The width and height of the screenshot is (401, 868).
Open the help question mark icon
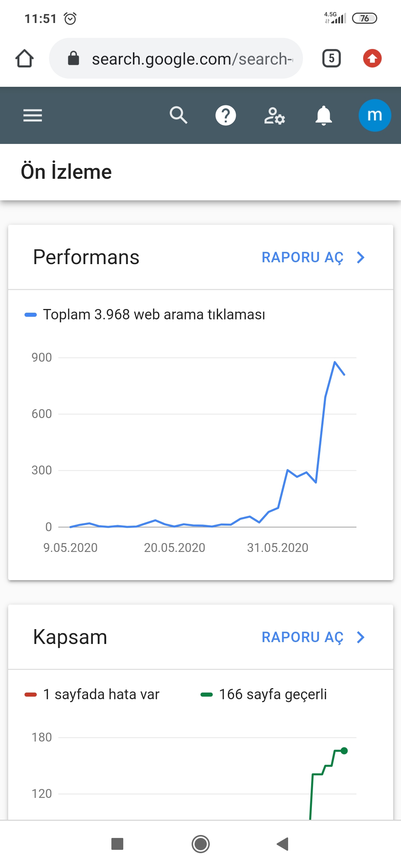226,115
